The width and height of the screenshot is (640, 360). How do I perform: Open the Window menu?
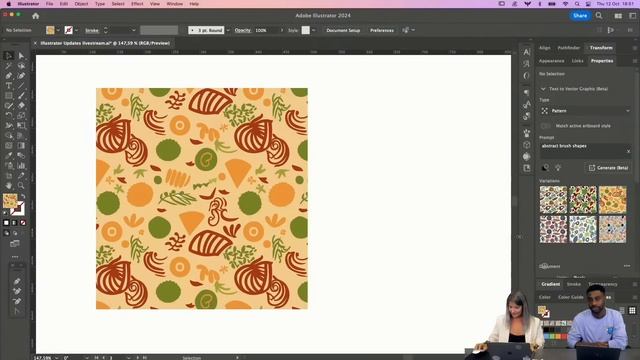pyautogui.click(x=175, y=4)
